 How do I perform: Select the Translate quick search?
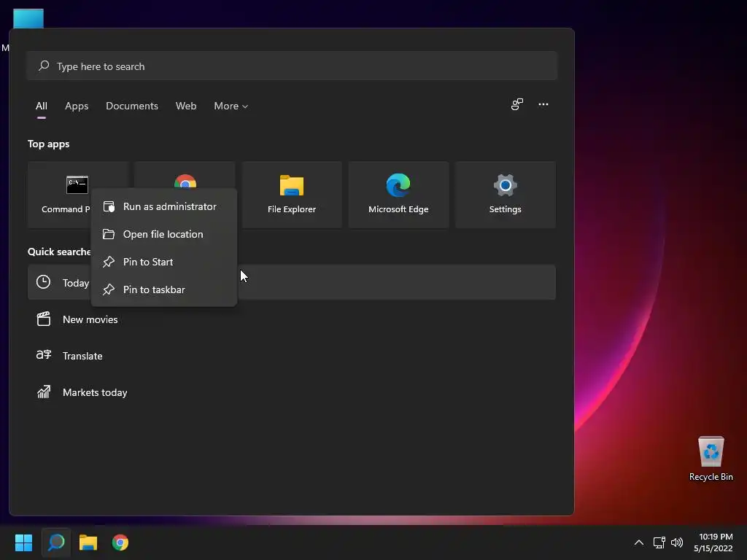[292, 356]
